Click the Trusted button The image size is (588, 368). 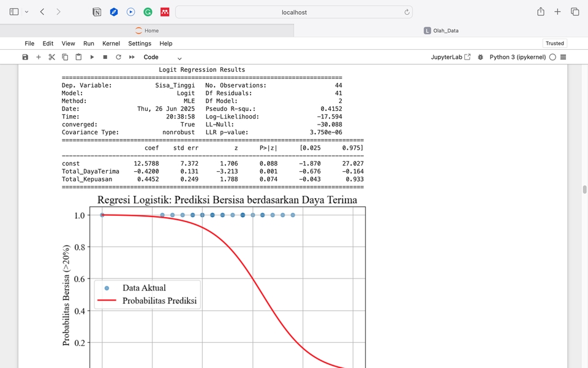pos(554,44)
